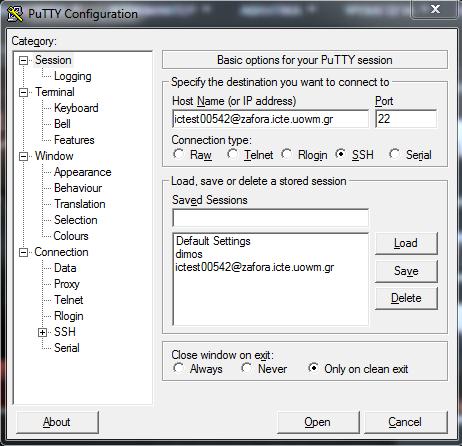Click the Save button
Viewport: 462px width, 446px height.
(406, 271)
